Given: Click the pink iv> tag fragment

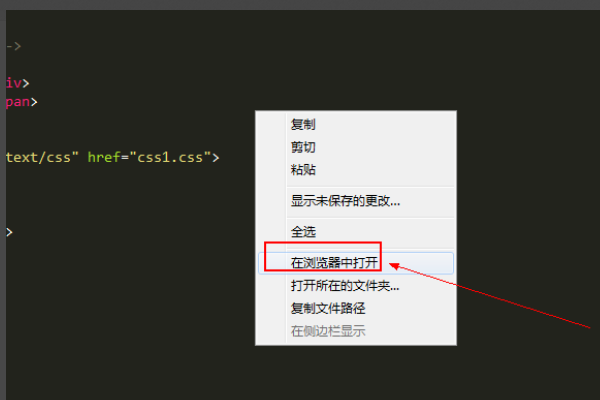Looking at the screenshot, I should click(x=17, y=83).
